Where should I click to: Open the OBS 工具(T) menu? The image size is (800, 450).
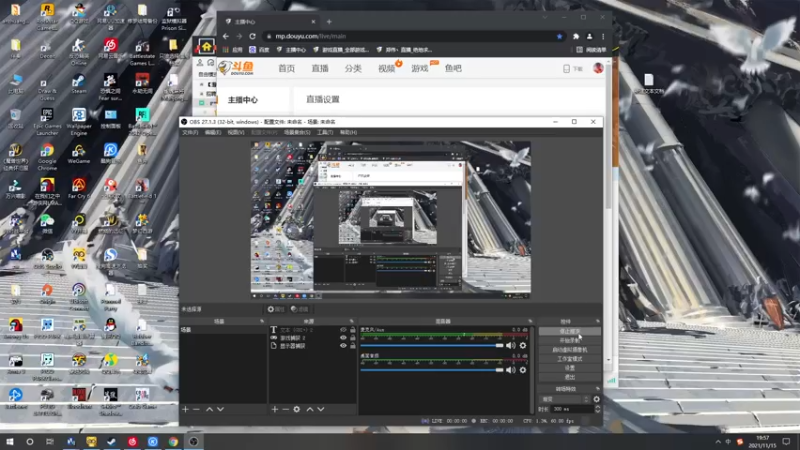pyautogui.click(x=325, y=132)
